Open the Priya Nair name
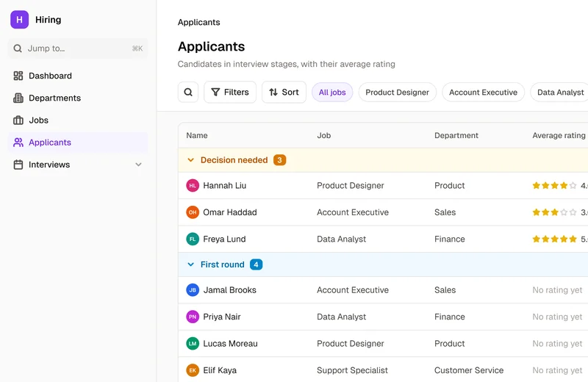The image size is (588, 382). [222, 317]
